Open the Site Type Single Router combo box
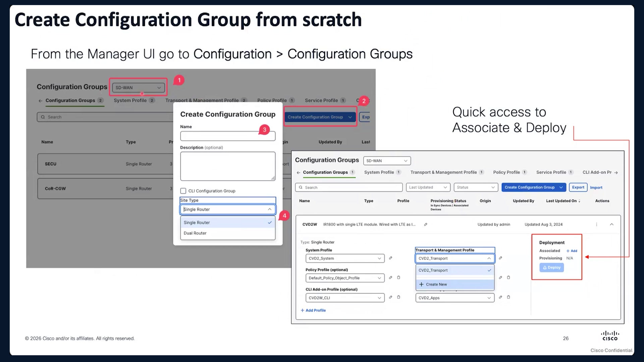Screen dimensions: 644x362 coord(228,209)
